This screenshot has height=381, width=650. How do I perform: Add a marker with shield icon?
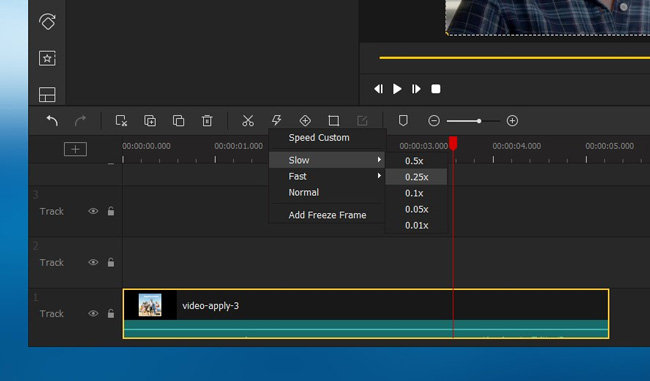pos(403,121)
